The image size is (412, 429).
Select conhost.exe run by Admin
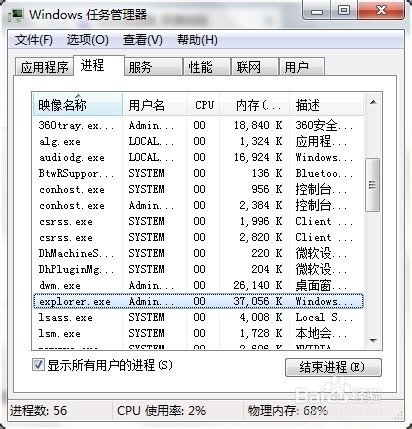pyautogui.click(x=198, y=205)
